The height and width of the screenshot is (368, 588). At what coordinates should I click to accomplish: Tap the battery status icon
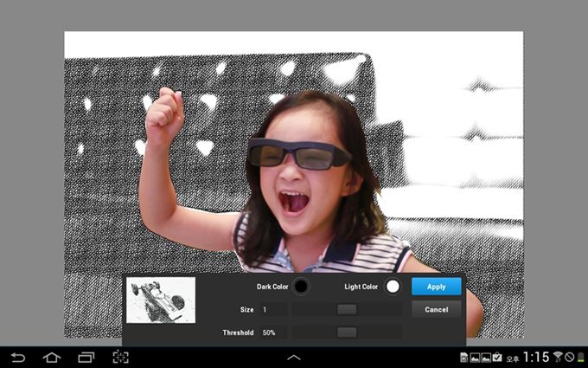click(x=580, y=357)
